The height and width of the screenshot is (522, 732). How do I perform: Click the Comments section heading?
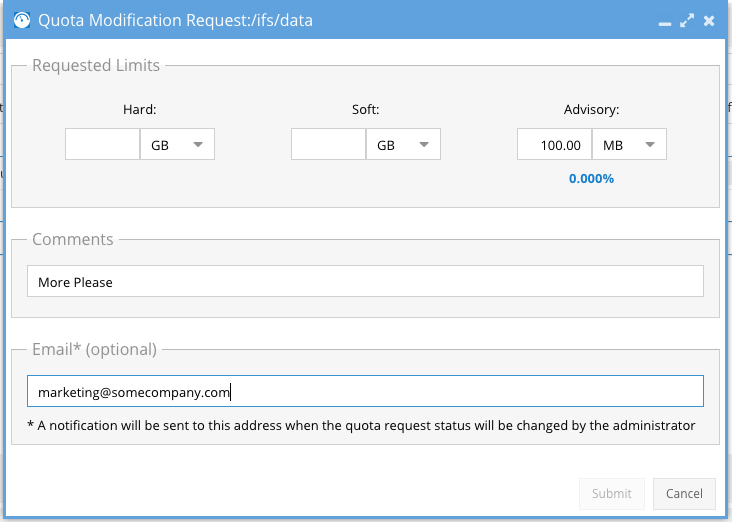(x=73, y=239)
